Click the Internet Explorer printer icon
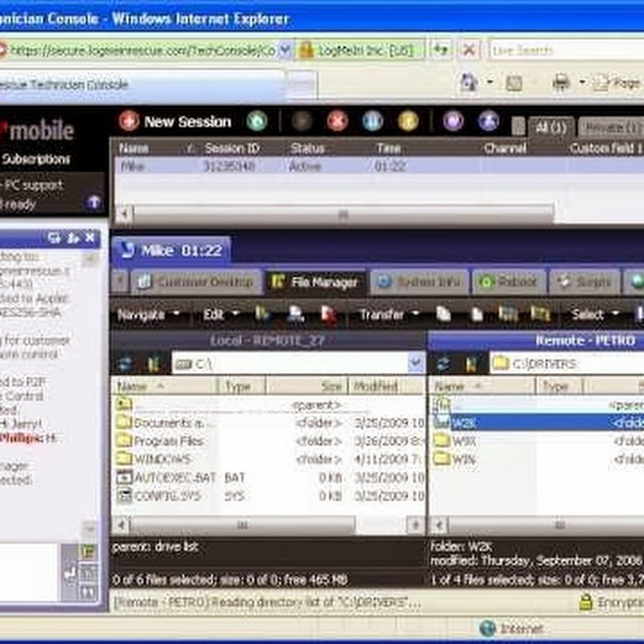The image size is (644, 644). (x=561, y=84)
